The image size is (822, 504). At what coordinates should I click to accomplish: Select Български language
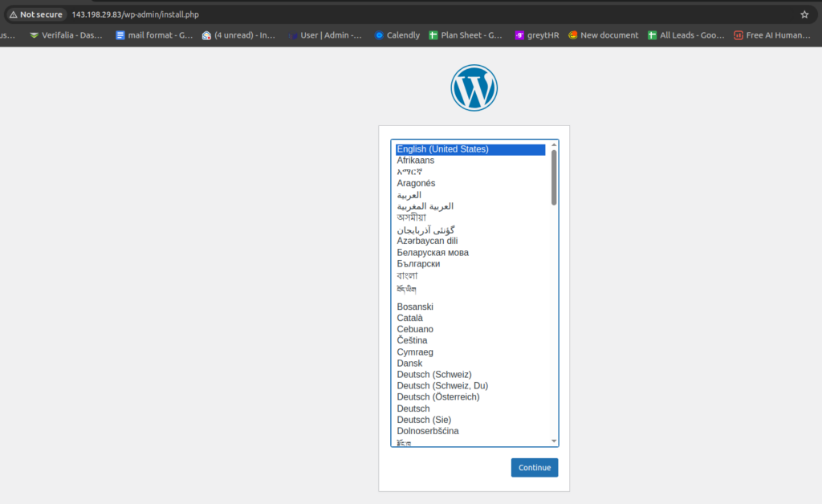(x=470, y=264)
